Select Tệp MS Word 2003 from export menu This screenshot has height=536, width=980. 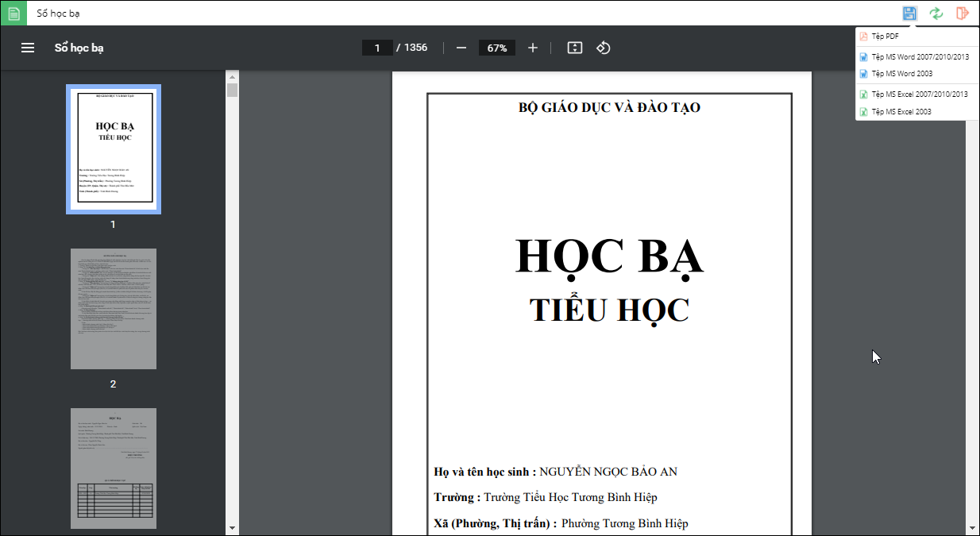point(901,74)
